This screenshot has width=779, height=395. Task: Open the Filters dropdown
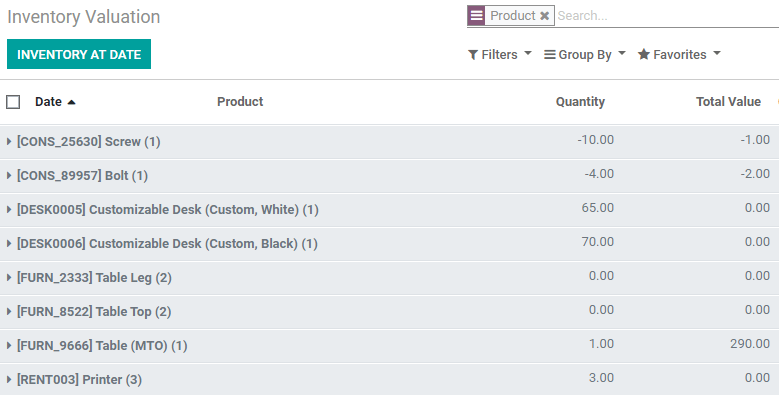coord(500,55)
